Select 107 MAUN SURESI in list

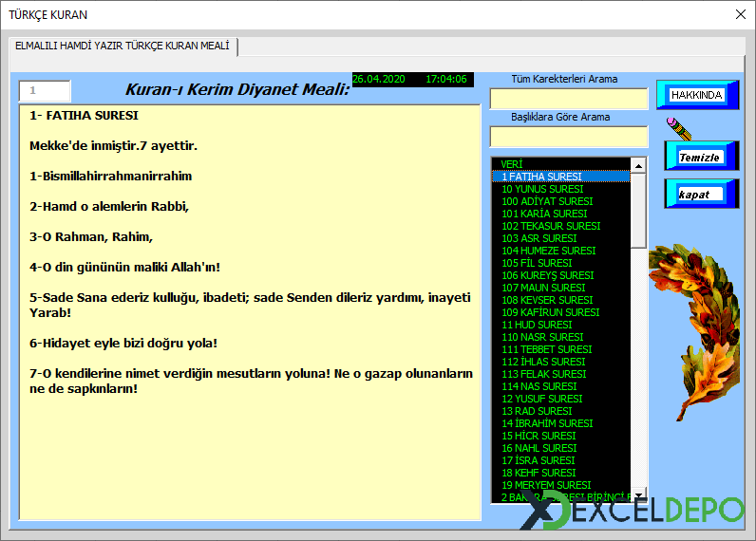tap(561, 288)
